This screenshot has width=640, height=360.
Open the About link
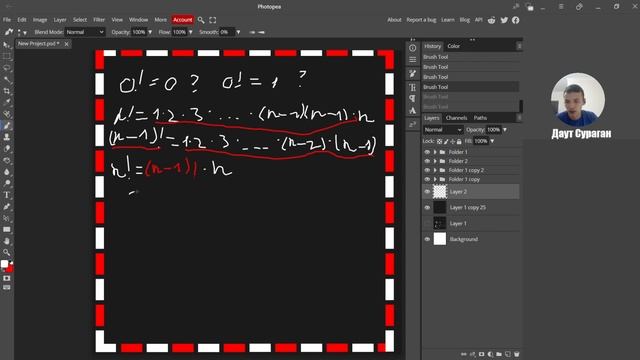pyautogui.click(x=394, y=20)
